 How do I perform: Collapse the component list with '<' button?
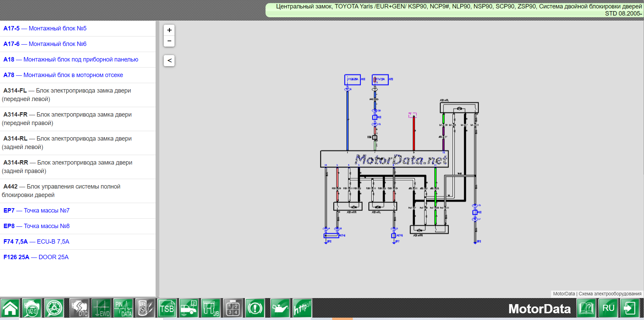(x=169, y=60)
